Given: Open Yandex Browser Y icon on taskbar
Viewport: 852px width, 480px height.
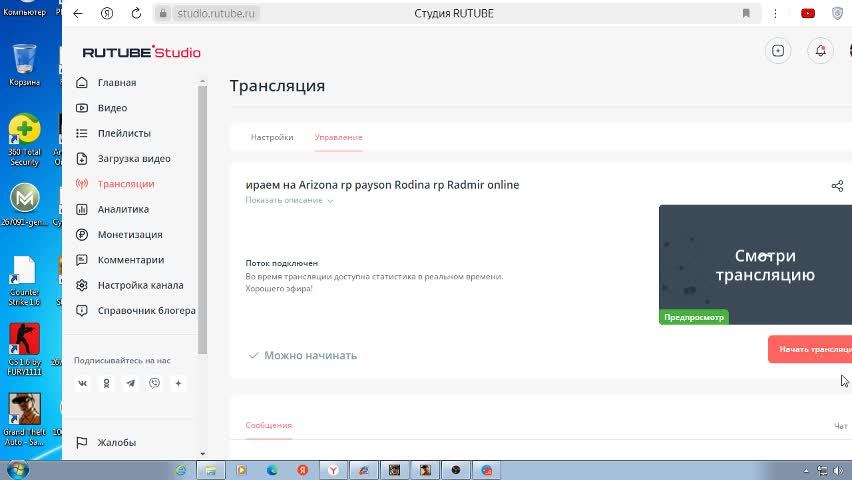Looking at the screenshot, I should pyautogui.click(x=333, y=470).
